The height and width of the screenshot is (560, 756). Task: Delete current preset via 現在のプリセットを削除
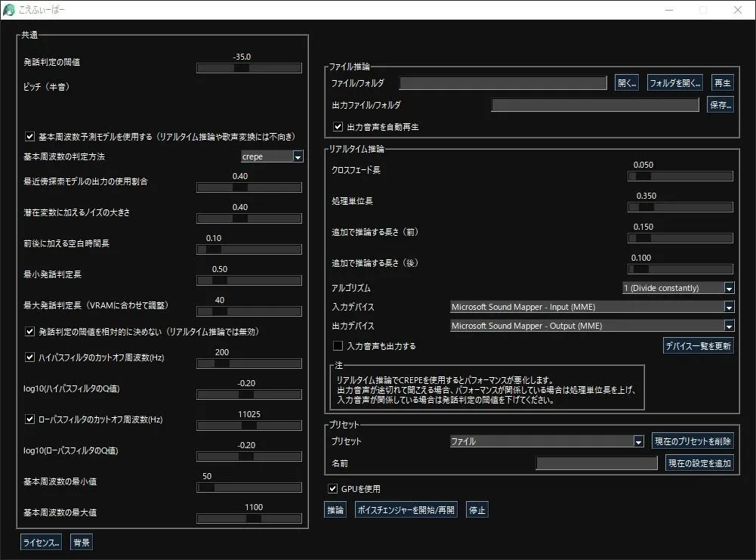(693, 441)
